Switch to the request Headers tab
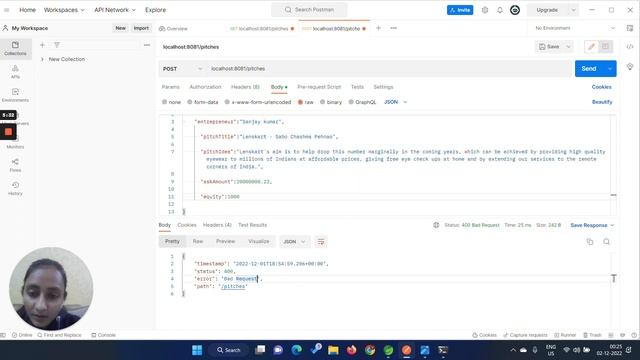640x360 pixels. click(x=245, y=87)
